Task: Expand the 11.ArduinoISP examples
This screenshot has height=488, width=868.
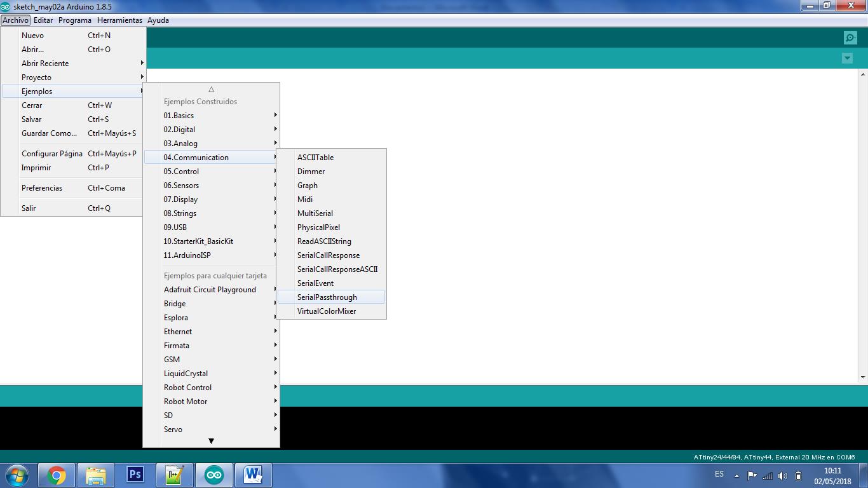Action: (211, 255)
